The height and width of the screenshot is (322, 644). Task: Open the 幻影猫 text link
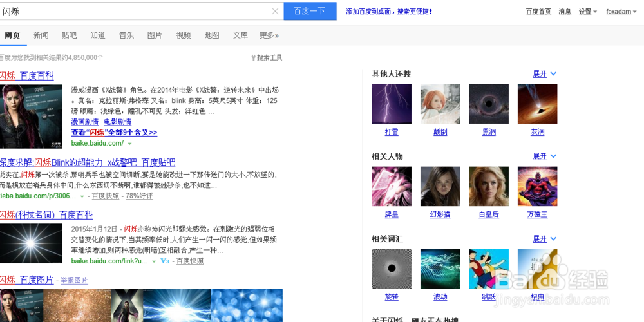click(x=440, y=215)
